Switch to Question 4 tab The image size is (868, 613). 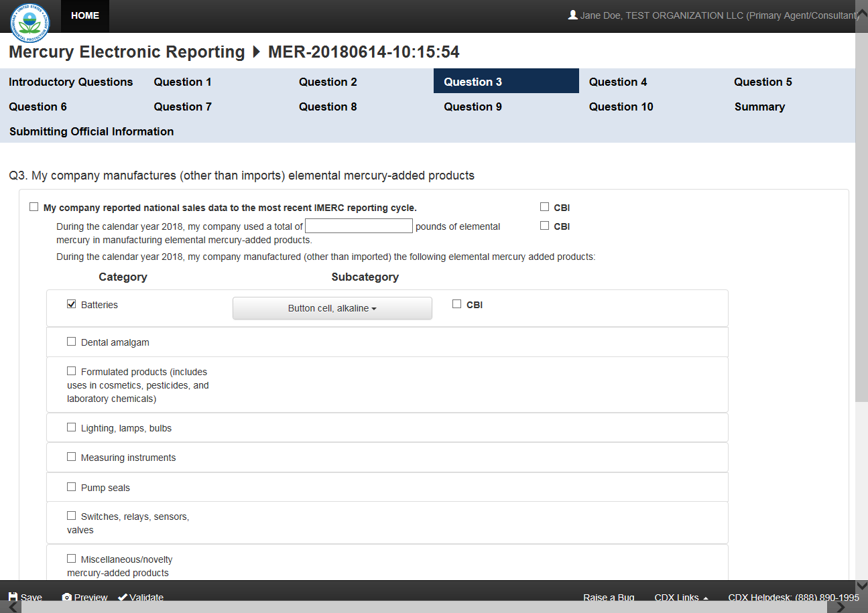618,82
